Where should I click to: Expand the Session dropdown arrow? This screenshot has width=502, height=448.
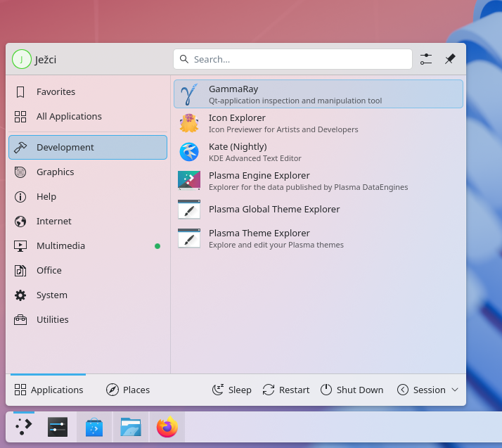pyautogui.click(x=455, y=390)
